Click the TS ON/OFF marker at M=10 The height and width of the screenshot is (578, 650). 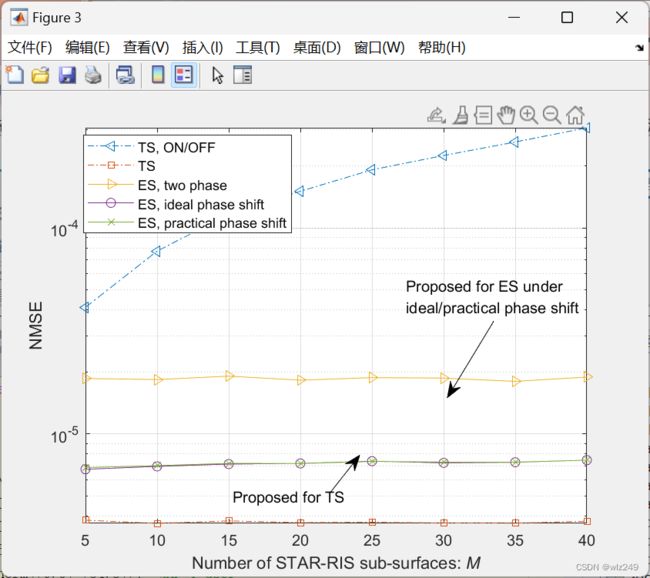(x=157, y=251)
